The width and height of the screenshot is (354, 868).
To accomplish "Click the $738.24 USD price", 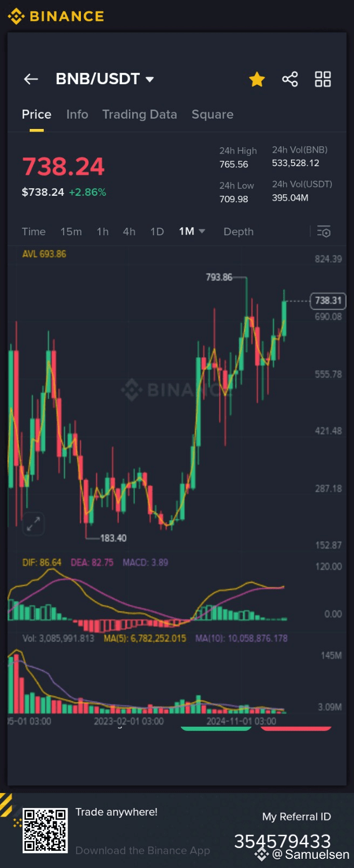I will click(x=43, y=192).
